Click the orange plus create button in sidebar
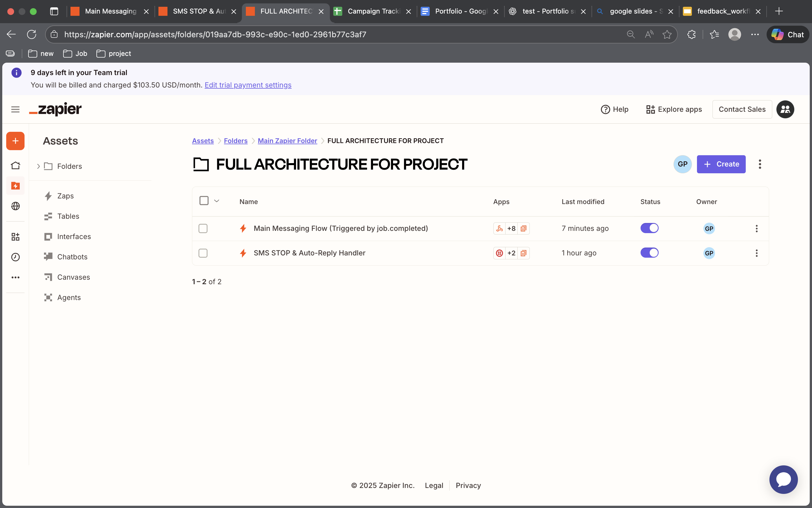This screenshot has height=508, width=812. [x=16, y=141]
